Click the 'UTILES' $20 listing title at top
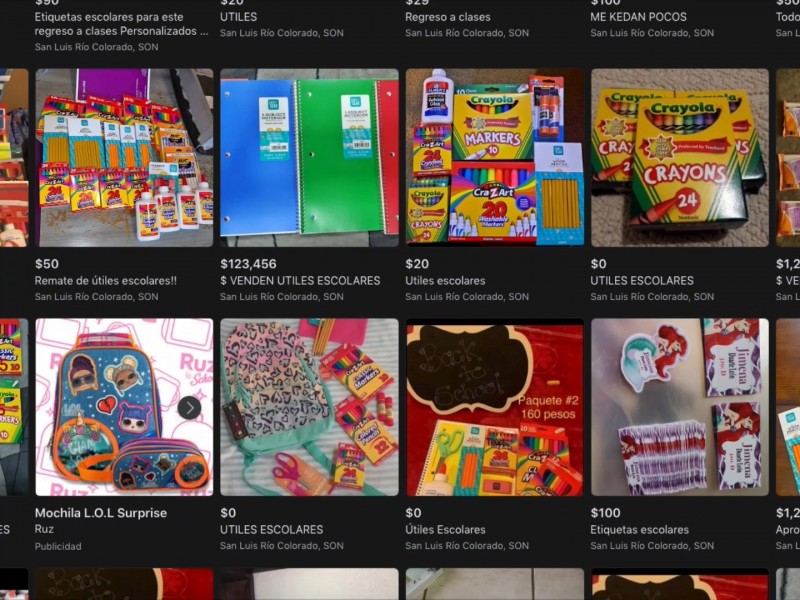The height and width of the screenshot is (600, 800). click(238, 17)
